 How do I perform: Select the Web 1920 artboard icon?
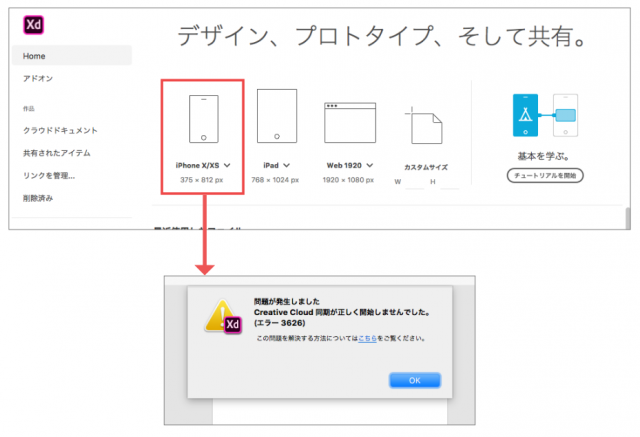pos(350,122)
